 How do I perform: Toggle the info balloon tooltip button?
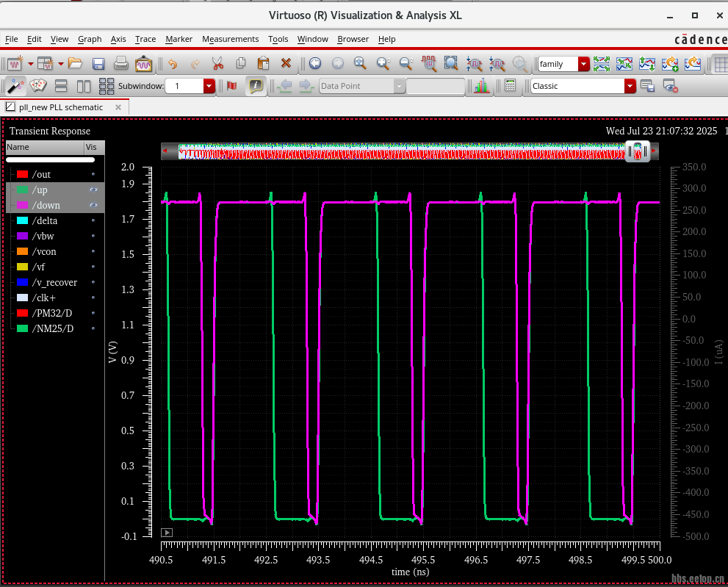click(256, 86)
